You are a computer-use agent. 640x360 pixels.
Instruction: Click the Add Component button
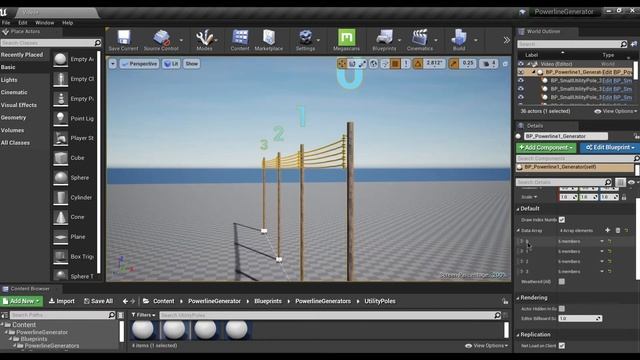[546, 147]
